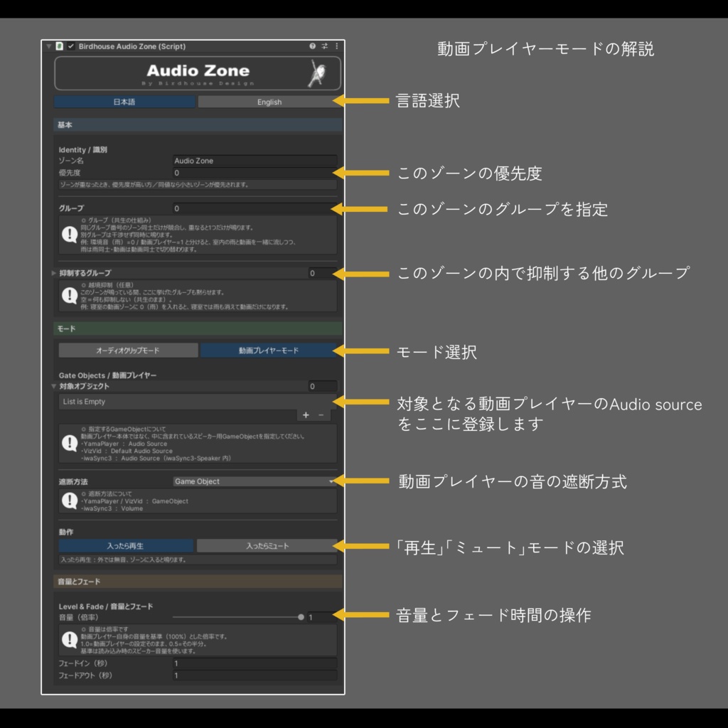Switch language to English
The image size is (728, 728).
[x=269, y=102]
